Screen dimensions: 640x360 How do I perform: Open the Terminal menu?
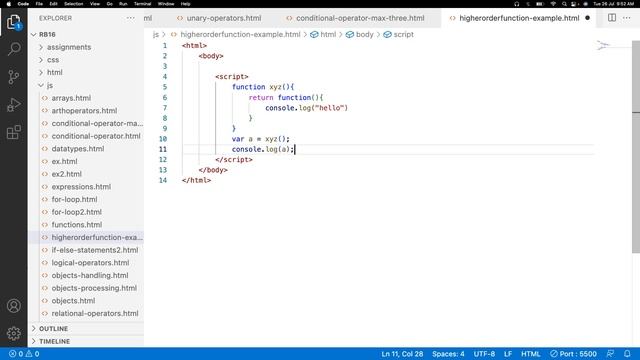[x=142, y=4]
